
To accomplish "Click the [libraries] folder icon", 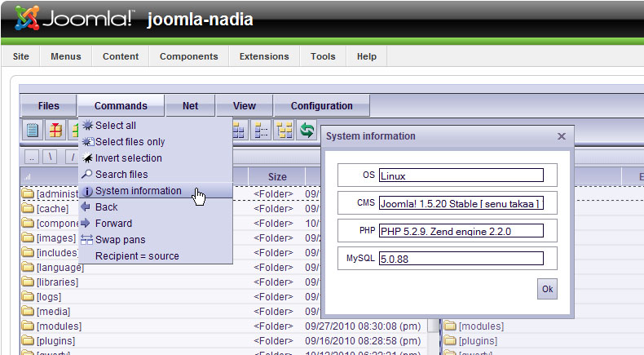I will (x=28, y=282).
